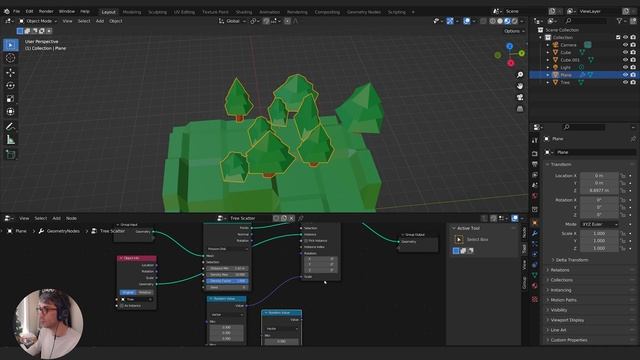Click fake user shield for Tree Scatter
The image size is (640, 360).
coord(276,218)
